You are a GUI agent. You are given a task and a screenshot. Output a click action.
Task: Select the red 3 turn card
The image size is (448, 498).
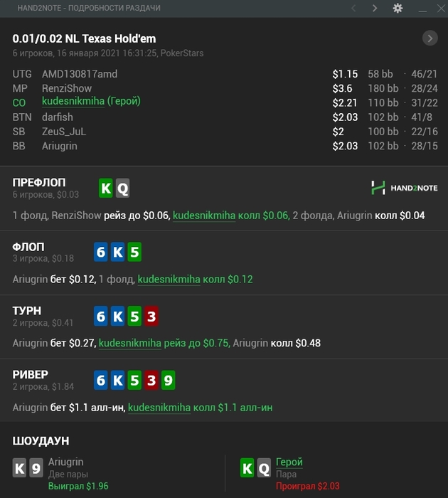[x=151, y=316]
